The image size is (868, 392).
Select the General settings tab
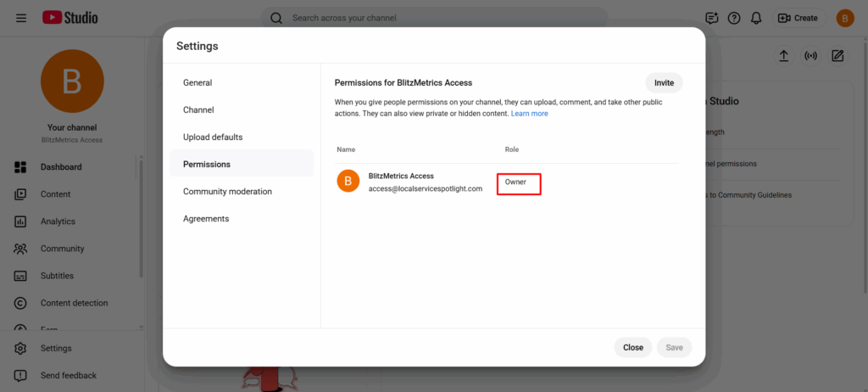click(x=198, y=83)
